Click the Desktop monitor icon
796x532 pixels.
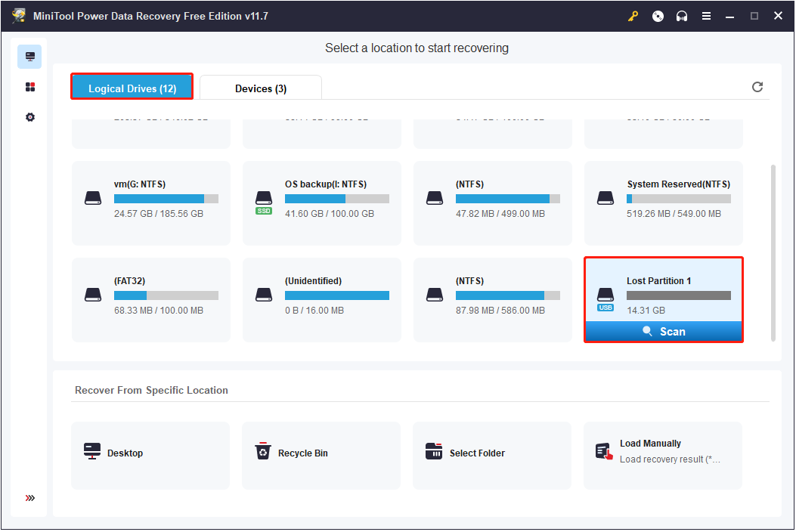point(92,451)
